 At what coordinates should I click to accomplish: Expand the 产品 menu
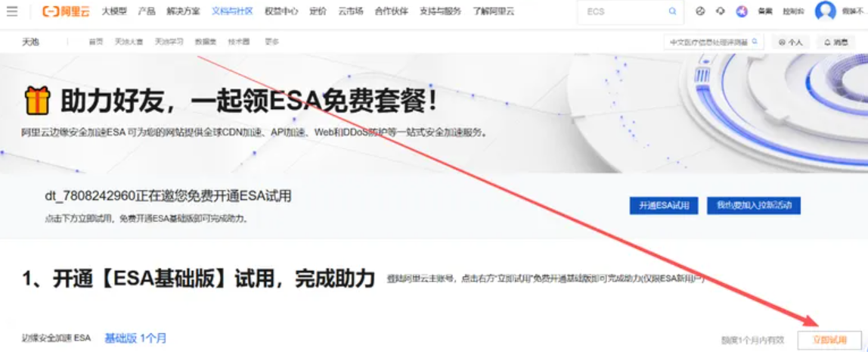click(x=147, y=11)
